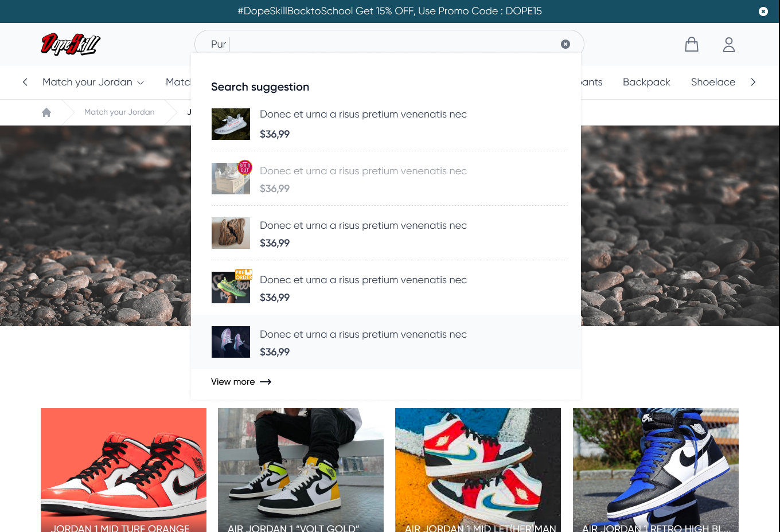Open the Backpack category

pyautogui.click(x=646, y=83)
